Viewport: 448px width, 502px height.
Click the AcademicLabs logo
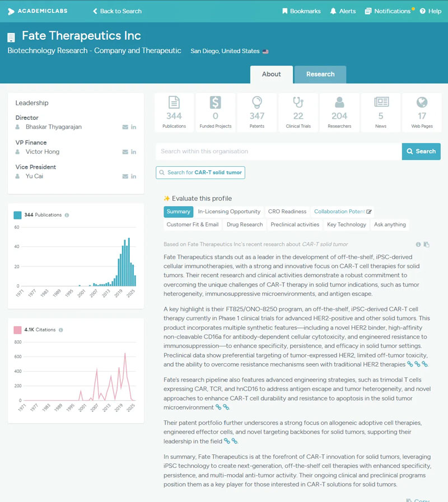[38, 11]
